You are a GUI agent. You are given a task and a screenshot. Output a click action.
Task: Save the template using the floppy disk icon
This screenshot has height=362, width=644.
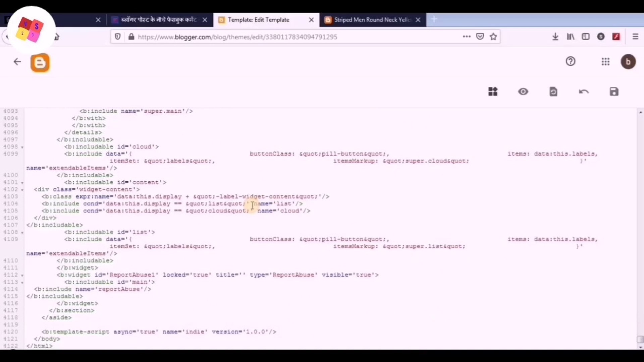(614, 92)
